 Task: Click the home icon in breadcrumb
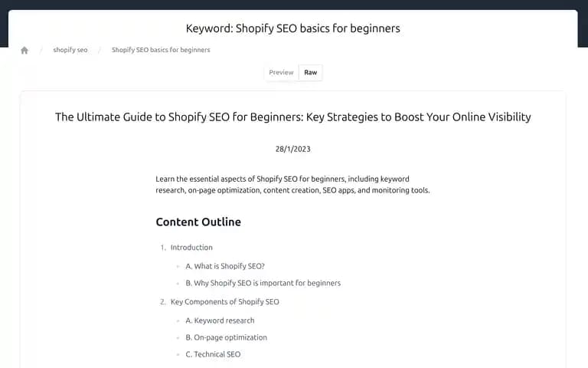point(24,50)
